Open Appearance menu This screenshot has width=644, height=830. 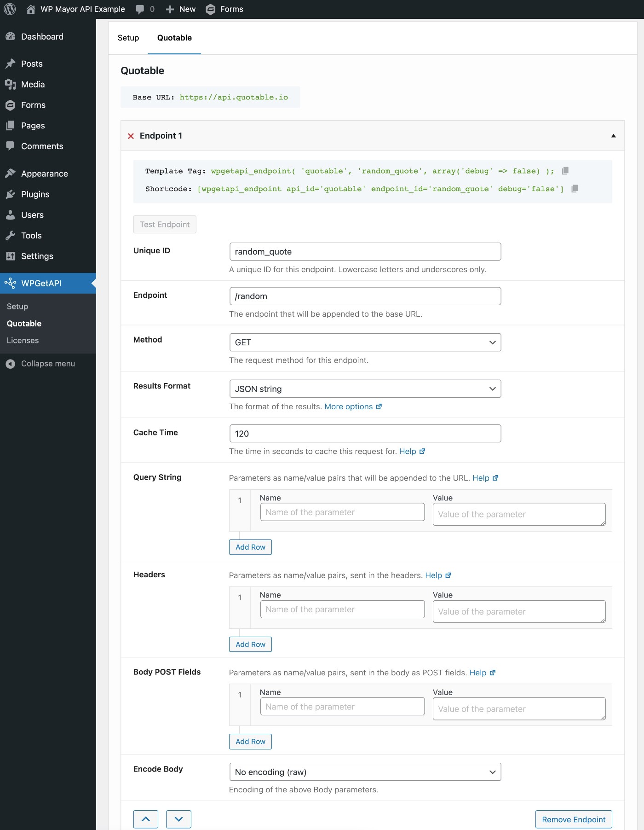pyautogui.click(x=48, y=174)
